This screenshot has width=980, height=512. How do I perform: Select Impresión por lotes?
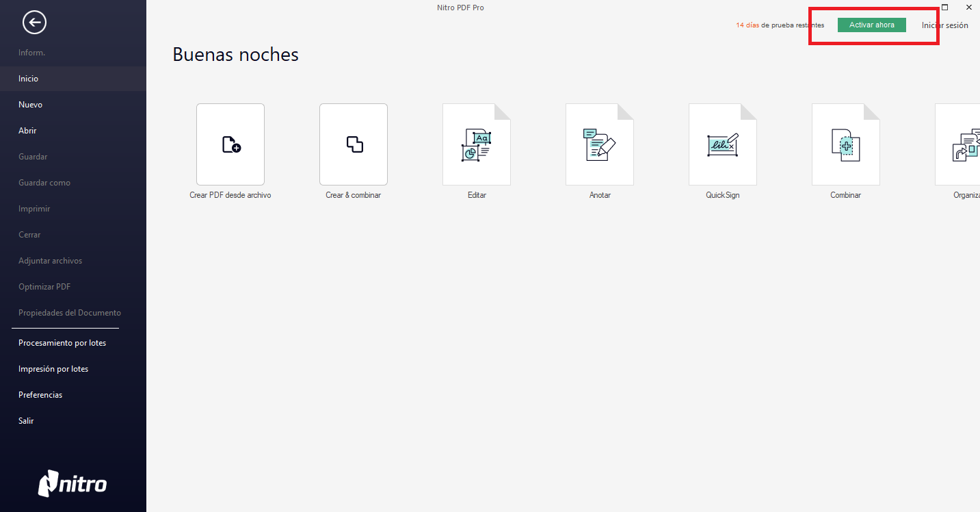pos(53,369)
